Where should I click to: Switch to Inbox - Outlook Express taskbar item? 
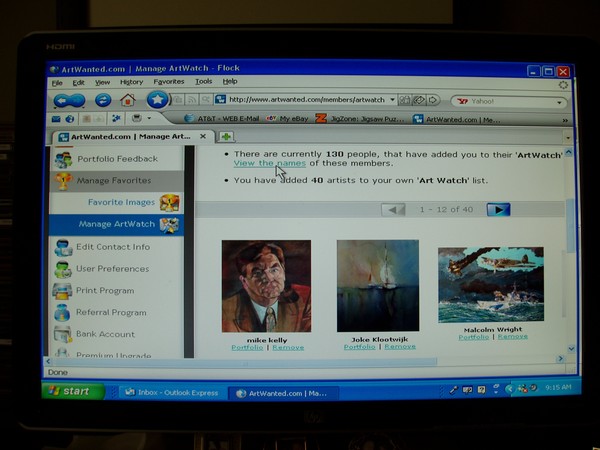pyautogui.click(x=172, y=393)
